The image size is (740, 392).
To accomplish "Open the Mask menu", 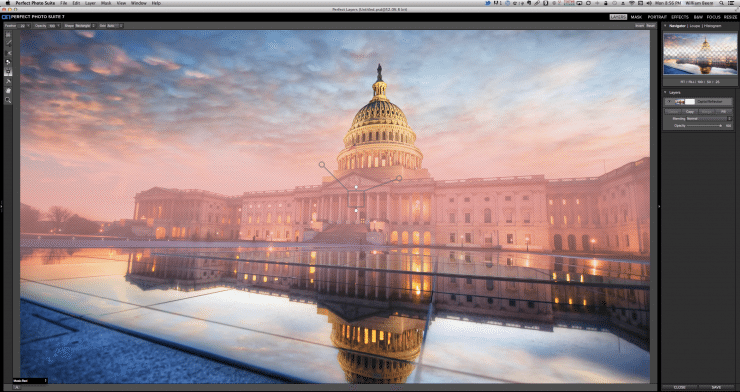I will tap(106, 3).
